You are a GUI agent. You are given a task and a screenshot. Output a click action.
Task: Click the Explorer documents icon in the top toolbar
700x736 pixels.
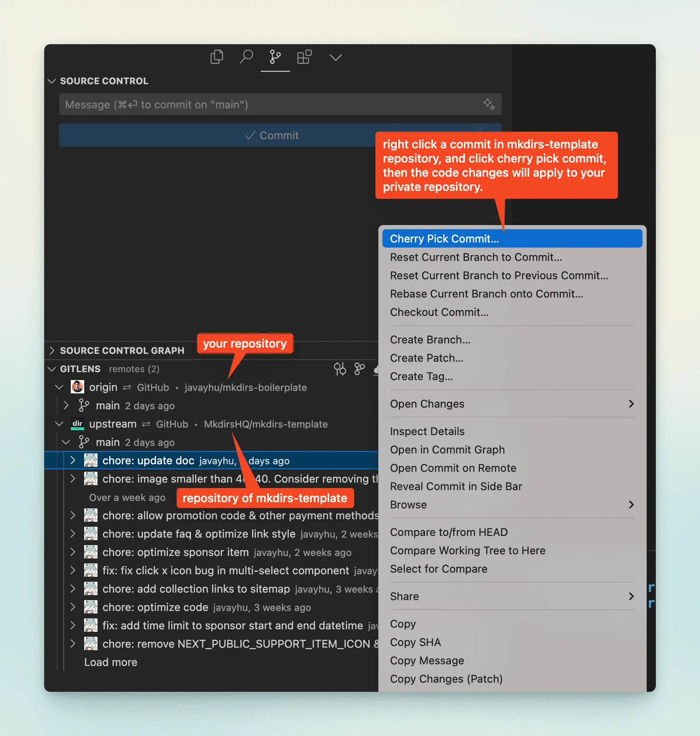coord(217,57)
